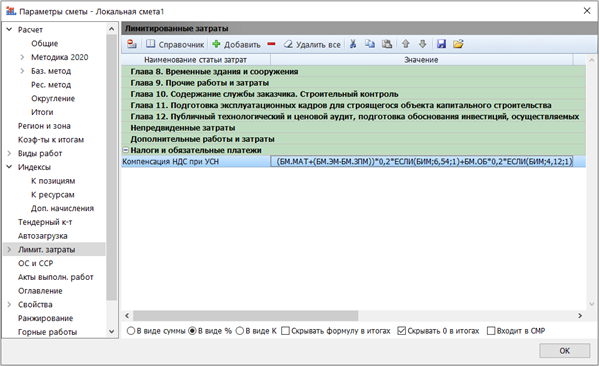599x366 pixels.
Task: Open Акты выполн. работ section
Action: (55, 277)
